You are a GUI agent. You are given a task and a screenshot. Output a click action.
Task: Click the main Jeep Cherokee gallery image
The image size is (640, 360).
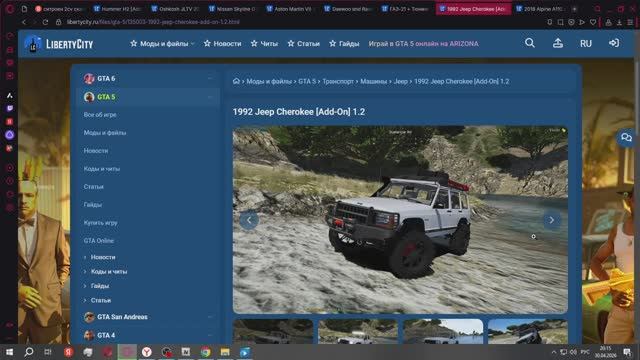pos(400,220)
